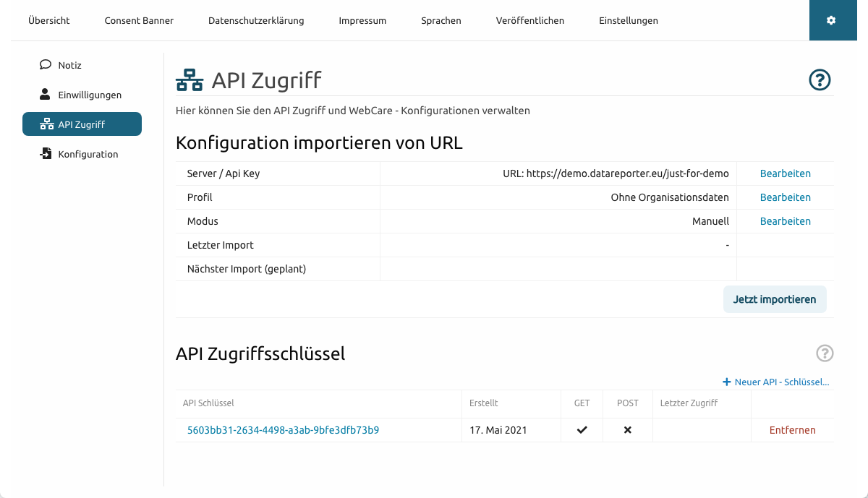This screenshot has width=868, height=498.
Task: Click the speech bubble Notiz icon
Action: 46,64
